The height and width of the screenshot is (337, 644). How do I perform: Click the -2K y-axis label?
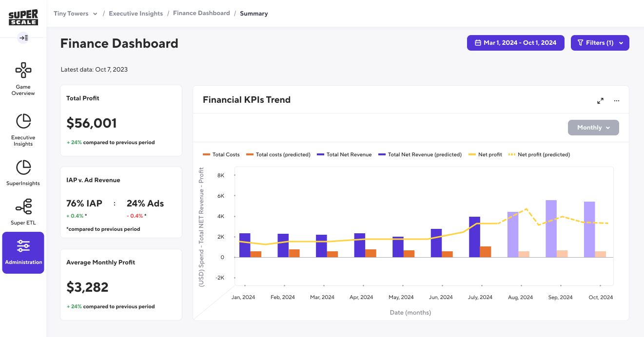(220, 278)
